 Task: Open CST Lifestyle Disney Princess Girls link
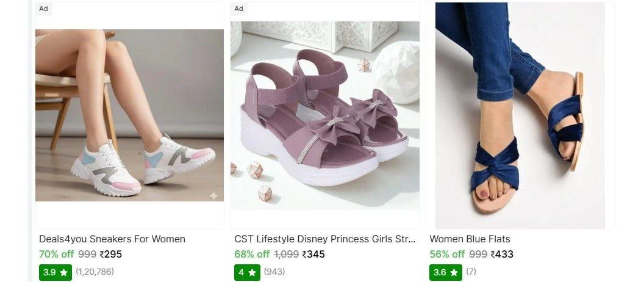click(x=325, y=239)
